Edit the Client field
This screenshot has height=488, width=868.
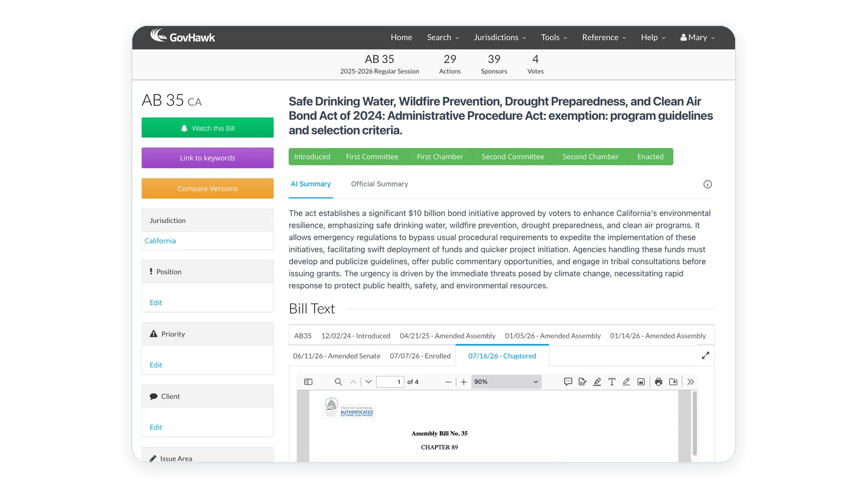[156, 427]
